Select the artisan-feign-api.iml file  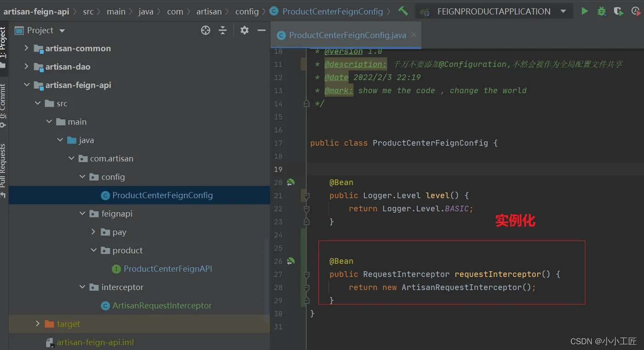pos(95,343)
